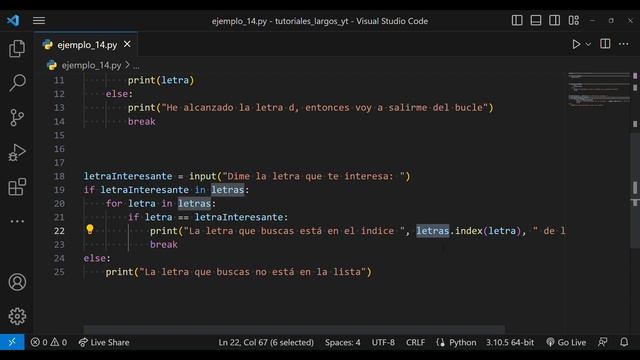Open the feedback icon in status bar
Viewport: 640px width, 360px height.
coord(602,342)
